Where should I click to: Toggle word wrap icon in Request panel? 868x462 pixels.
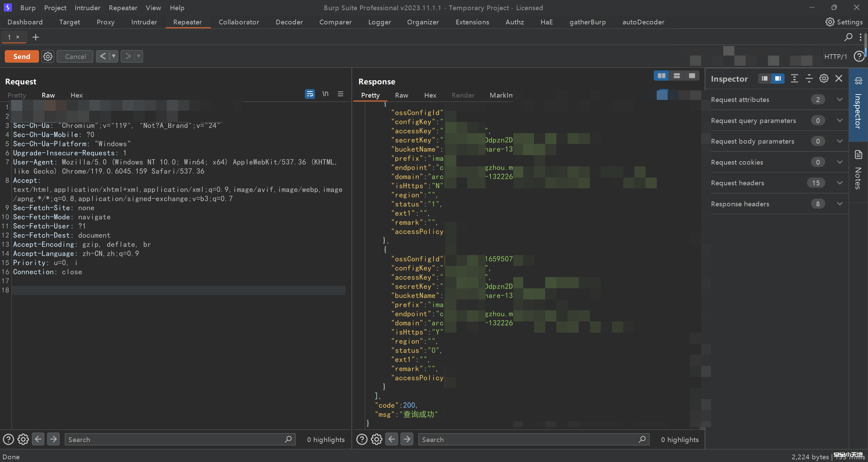point(310,94)
